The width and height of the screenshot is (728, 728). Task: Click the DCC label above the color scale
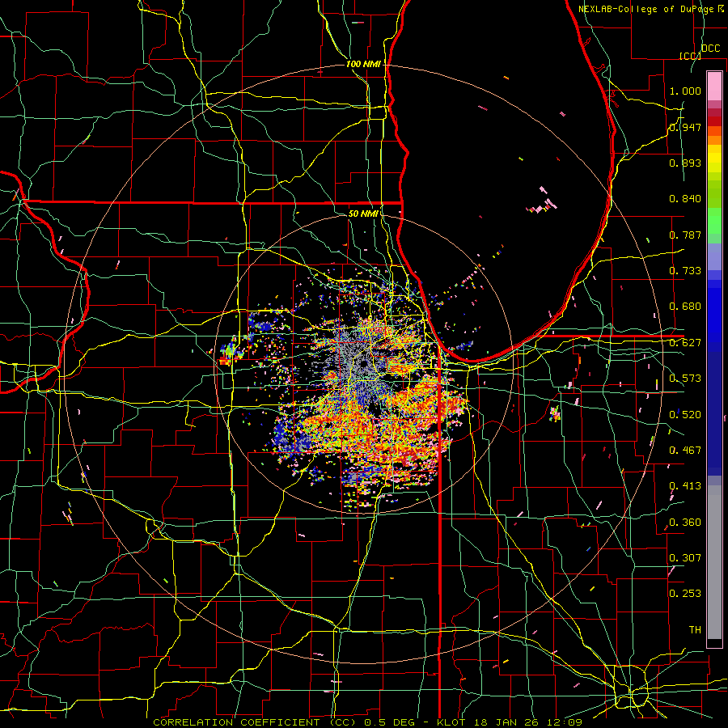pos(710,48)
